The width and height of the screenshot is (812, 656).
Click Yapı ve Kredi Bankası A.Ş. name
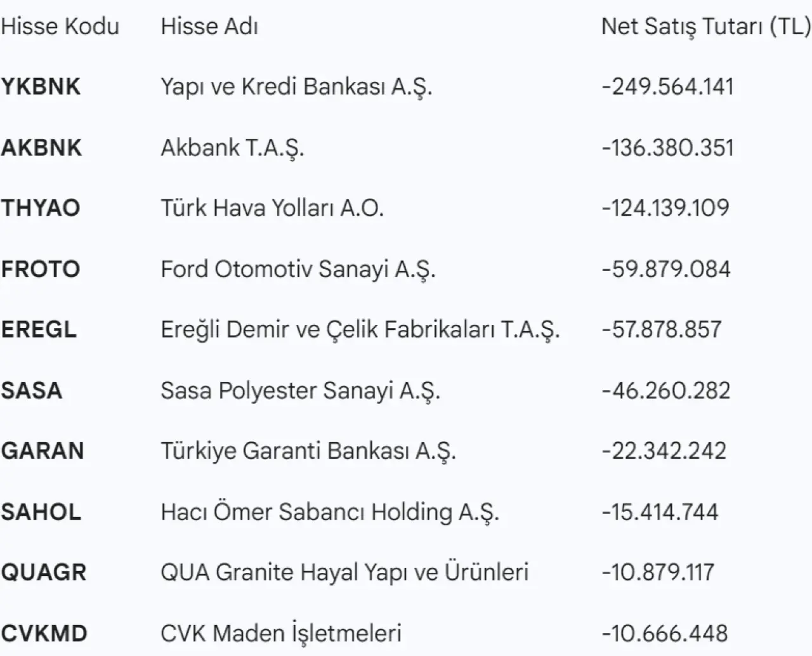click(296, 87)
